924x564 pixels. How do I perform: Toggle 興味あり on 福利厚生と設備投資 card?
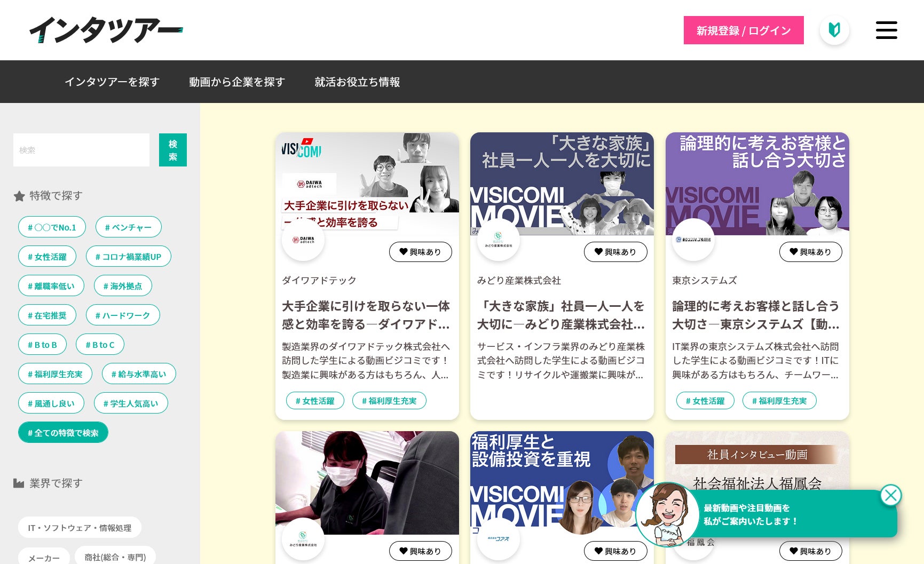pos(615,551)
